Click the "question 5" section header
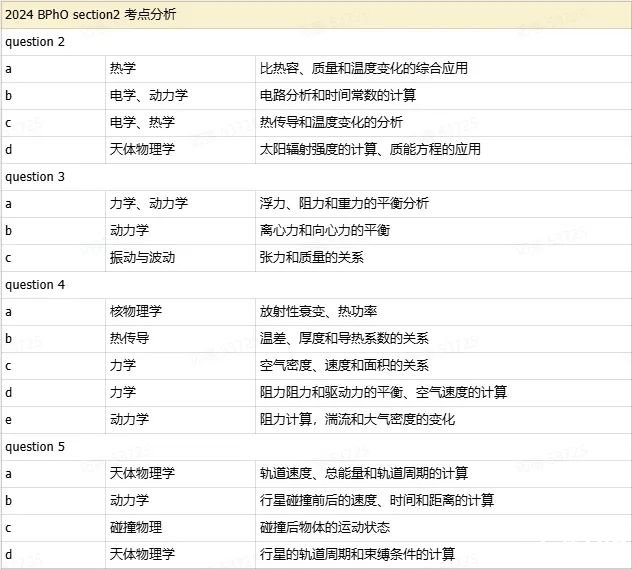The width and height of the screenshot is (632, 569). [x=316, y=447]
